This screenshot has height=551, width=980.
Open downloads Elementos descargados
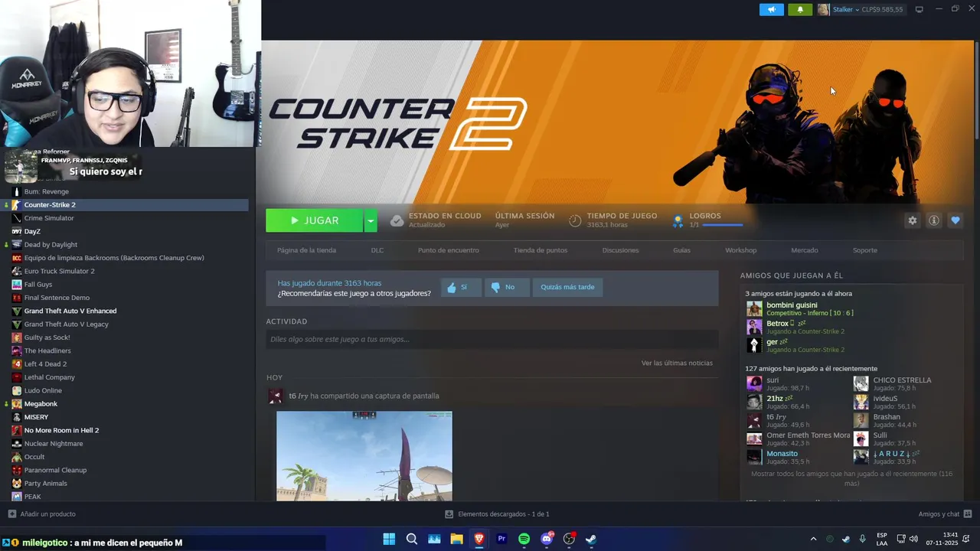(x=498, y=514)
